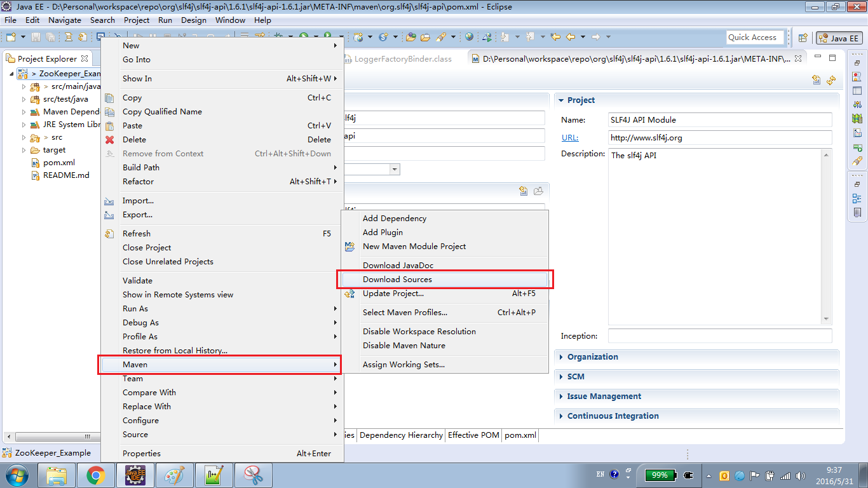The height and width of the screenshot is (488, 868).
Task: Open Snipping Tool from the taskbar
Action: pos(253,475)
